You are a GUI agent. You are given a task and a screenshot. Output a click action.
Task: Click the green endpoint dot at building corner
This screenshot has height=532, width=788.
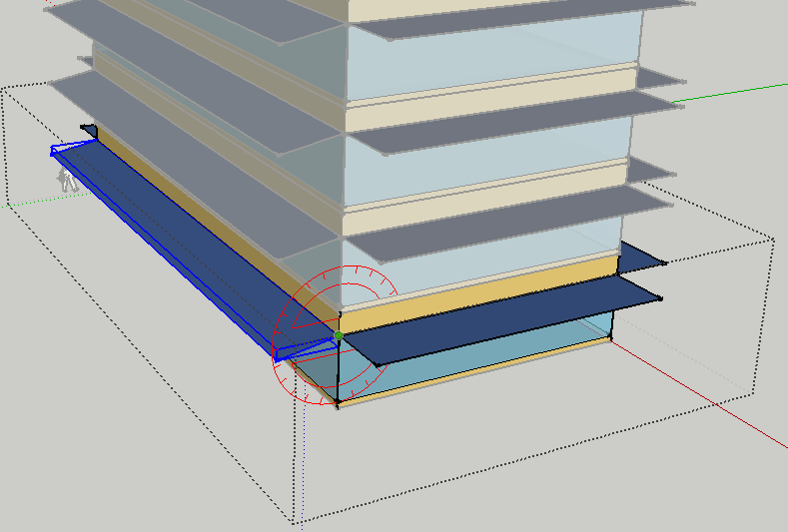(339, 335)
